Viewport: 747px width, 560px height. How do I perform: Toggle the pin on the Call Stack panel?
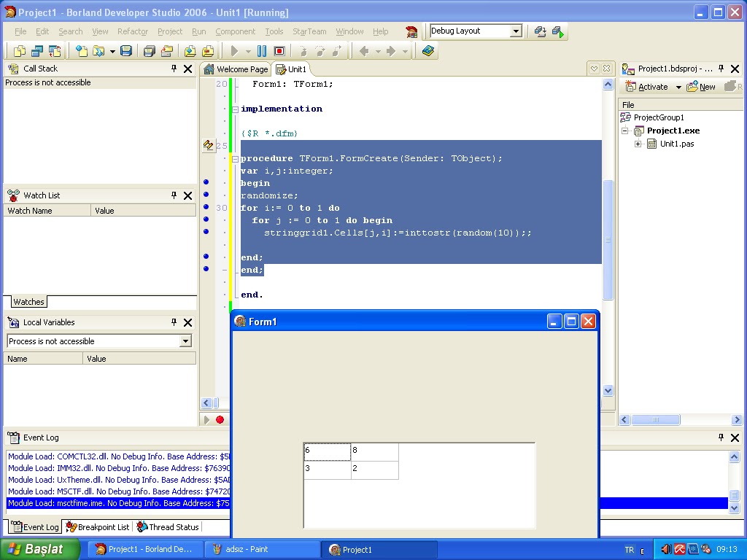[x=174, y=69]
